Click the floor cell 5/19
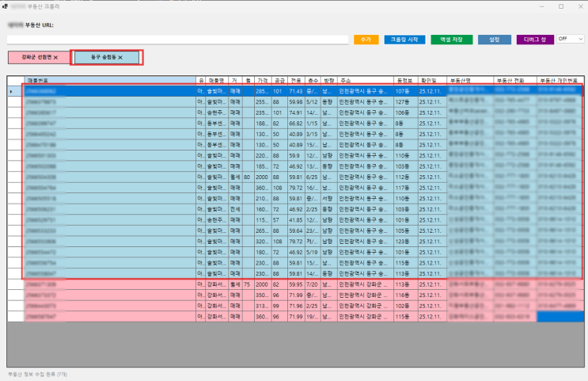The height and width of the screenshot is (381, 588). click(x=313, y=252)
